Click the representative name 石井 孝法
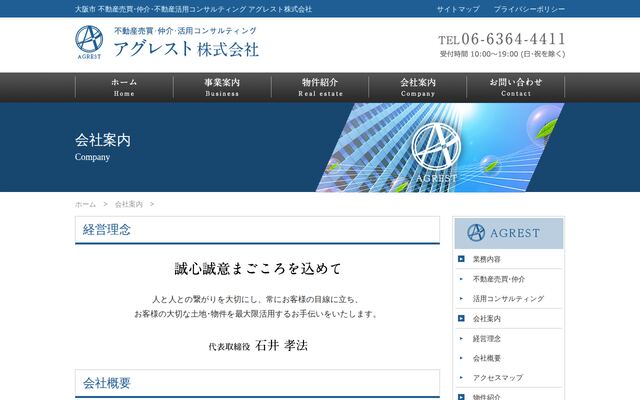 click(x=281, y=346)
